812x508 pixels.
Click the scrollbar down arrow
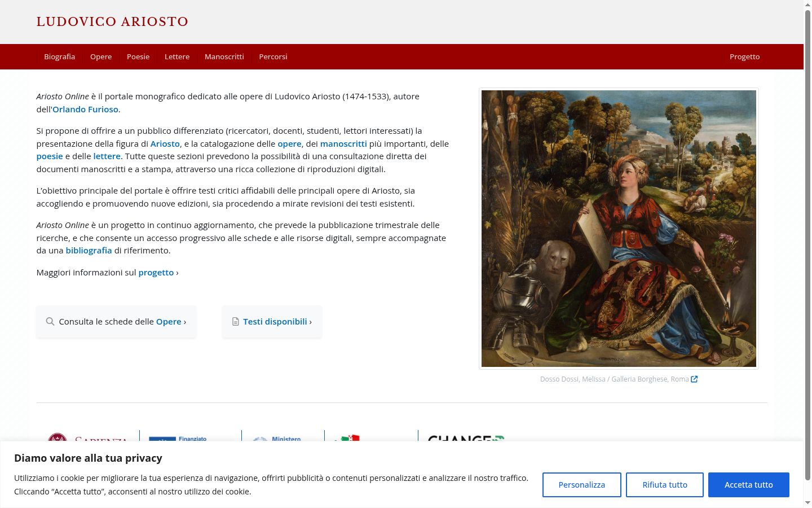tap(807, 502)
